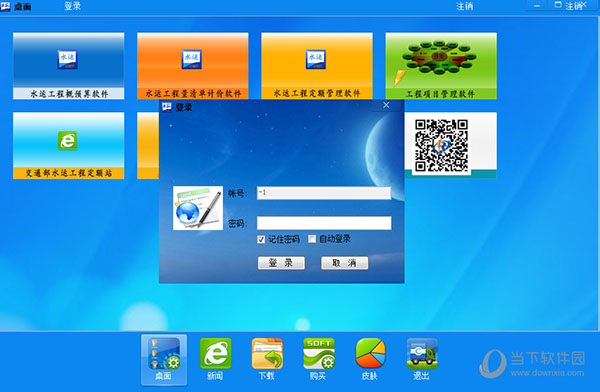The height and width of the screenshot is (392, 600).
Task: Enable the 自动登录 checkbox
Action: (312, 239)
